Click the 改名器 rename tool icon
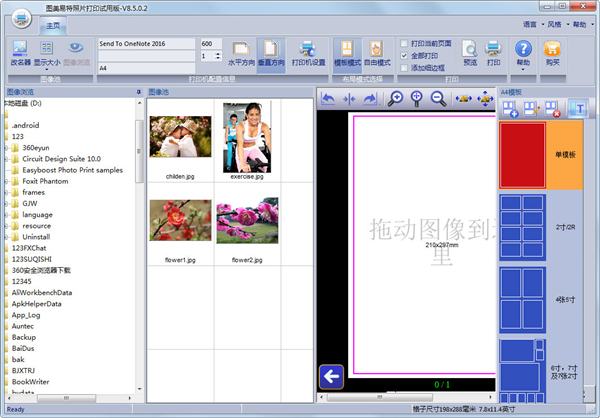This screenshot has height=418, width=600. 20,52
